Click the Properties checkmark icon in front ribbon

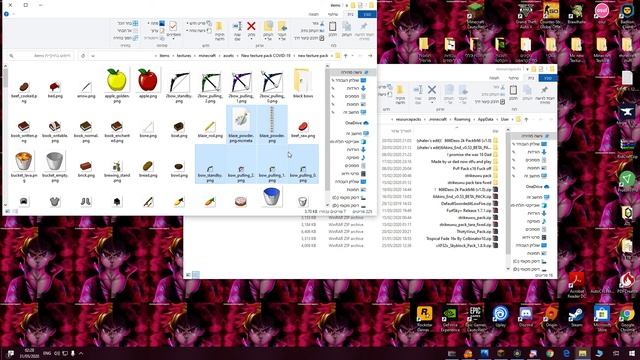coord(173,27)
